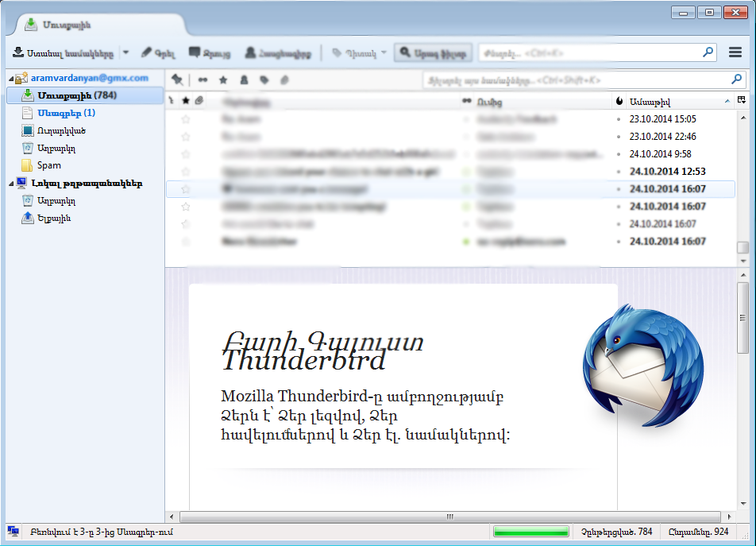The image size is (756, 546).
Task: Click the Get Messages download button
Action: tap(64, 53)
